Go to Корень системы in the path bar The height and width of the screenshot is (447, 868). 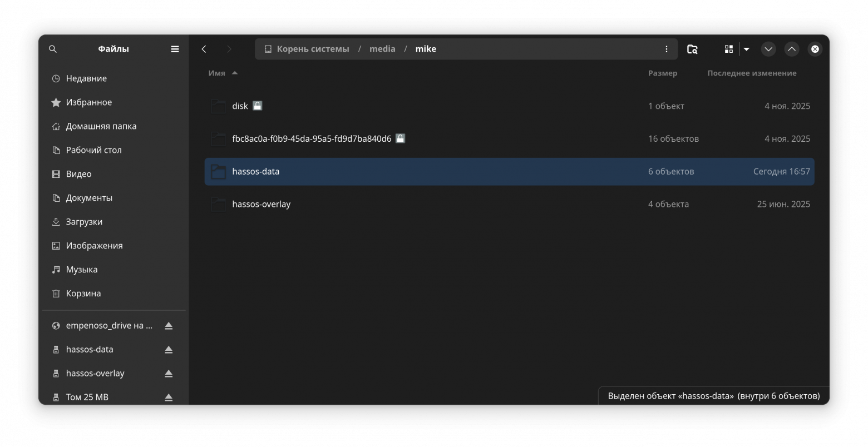click(x=312, y=49)
